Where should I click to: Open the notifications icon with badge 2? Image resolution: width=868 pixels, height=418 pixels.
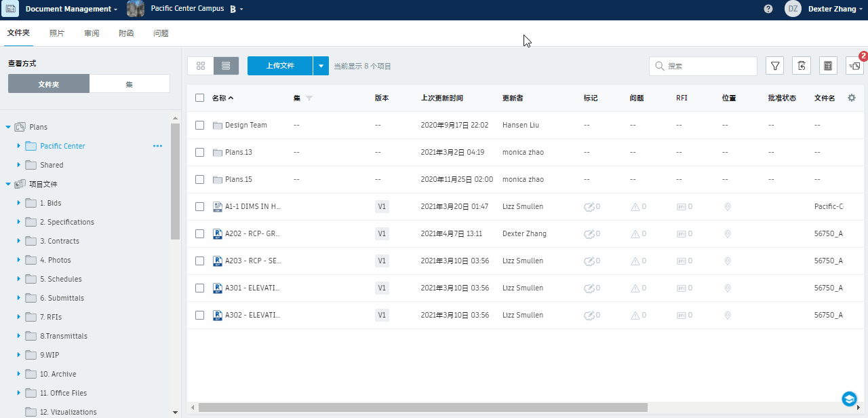(855, 66)
